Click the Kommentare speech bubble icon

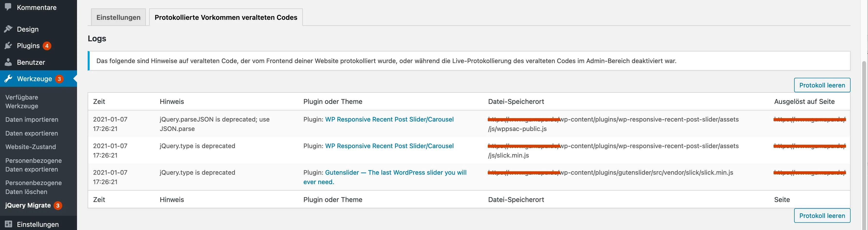pos(8,7)
